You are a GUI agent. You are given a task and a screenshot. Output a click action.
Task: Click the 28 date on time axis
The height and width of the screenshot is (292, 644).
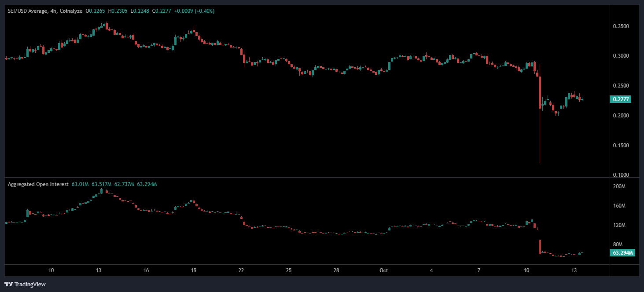point(336,270)
